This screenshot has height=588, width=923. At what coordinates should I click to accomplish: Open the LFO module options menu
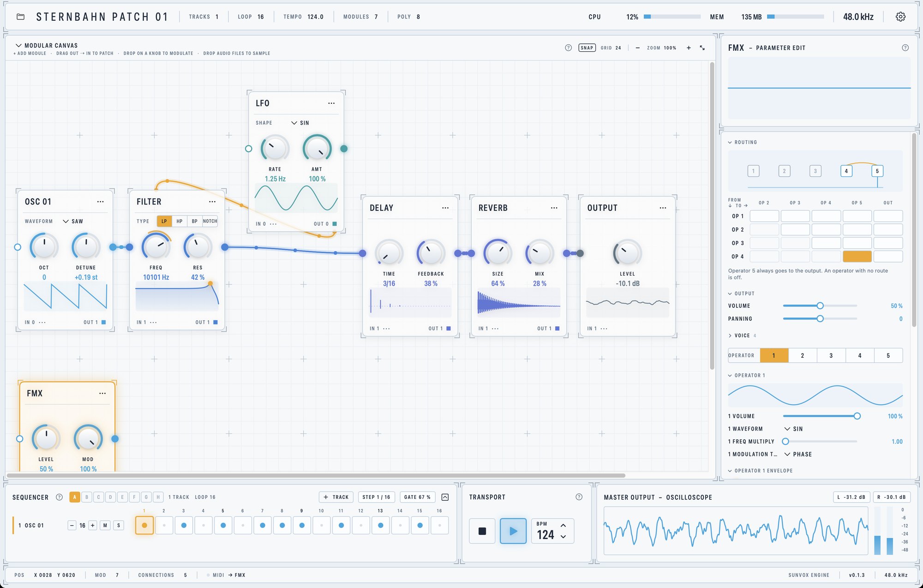click(x=331, y=103)
